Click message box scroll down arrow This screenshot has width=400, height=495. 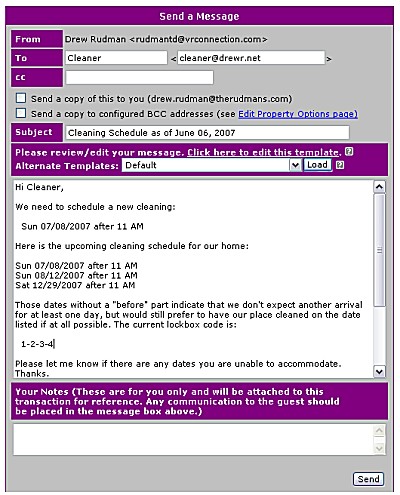coord(379,371)
